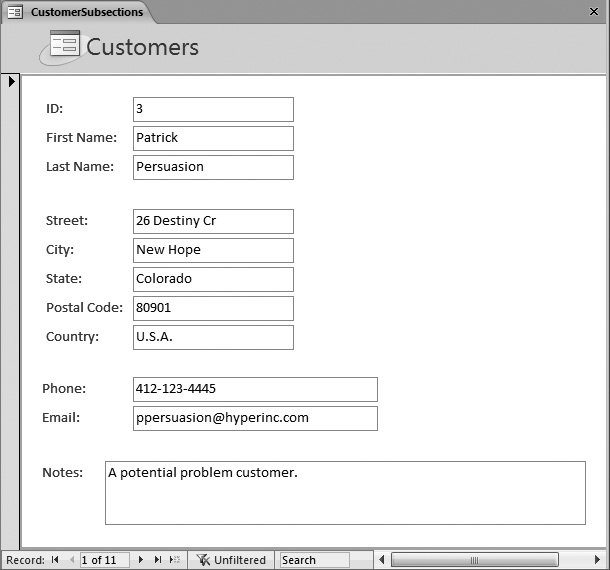Click the Customers form title
The image size is (610, 570).
coord(142,47)
